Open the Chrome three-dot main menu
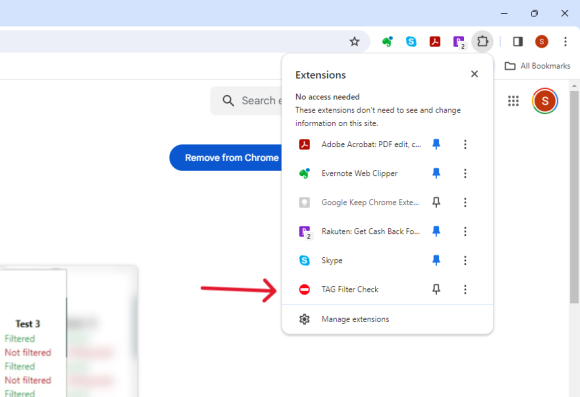The width and height of the screenshot is (580, 397). coord(565,41)
